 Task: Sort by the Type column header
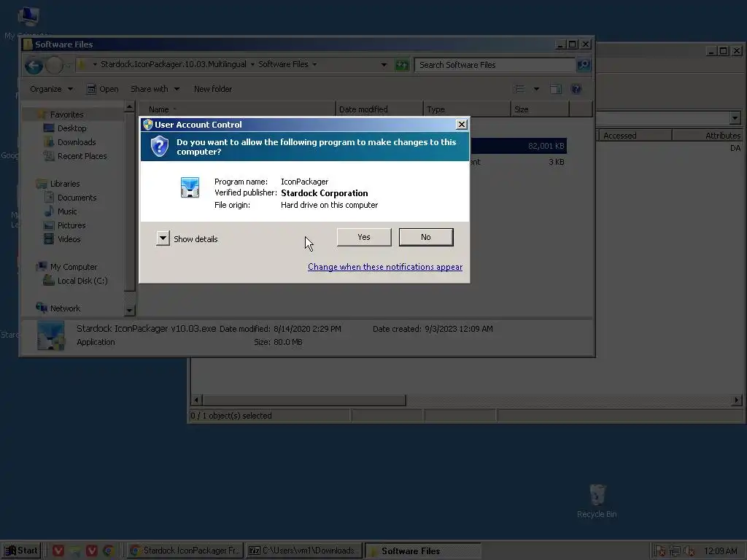click(467, 109)
